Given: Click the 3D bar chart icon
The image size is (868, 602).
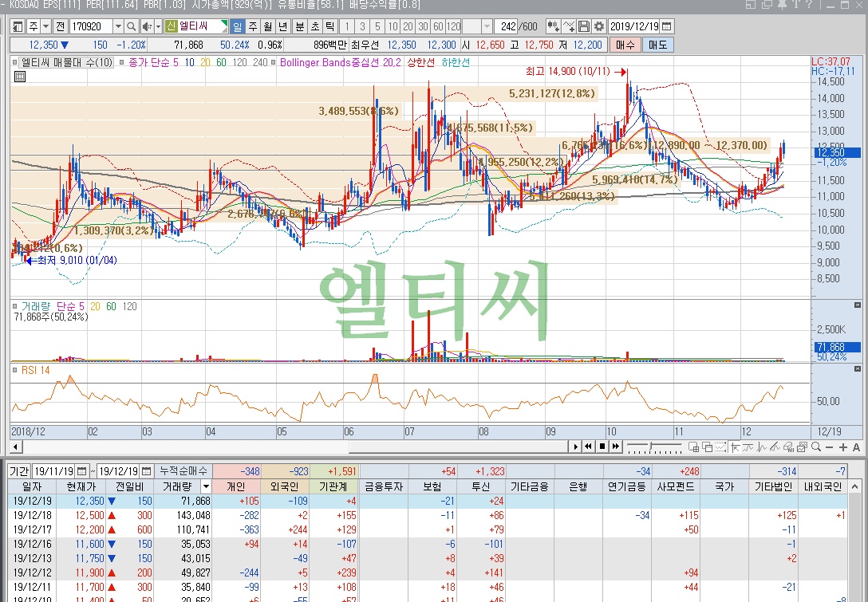Looking at the screenshot, I should pyautogui.click(x=788, y=447).
